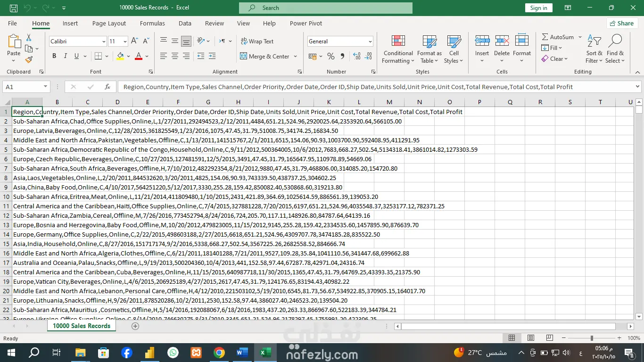Click the Format Painter brush icon

[x=29, y=60]
